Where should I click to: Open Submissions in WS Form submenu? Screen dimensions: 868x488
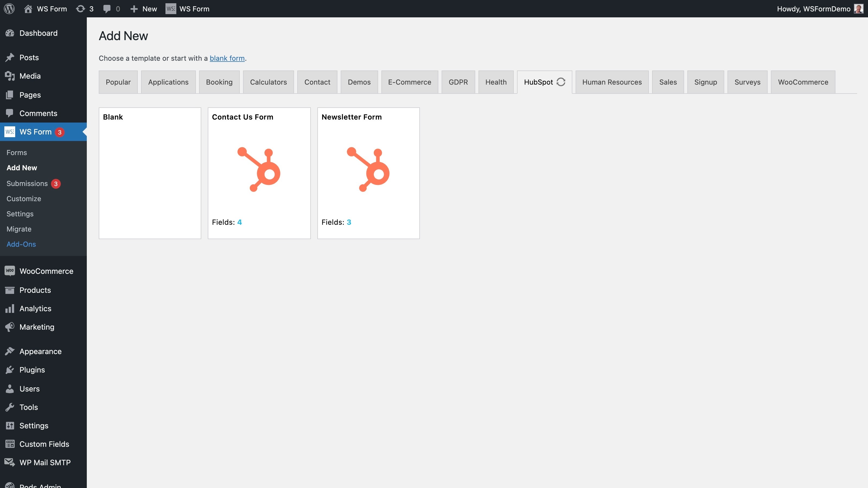pyautogui.click(x=27, y=184)
